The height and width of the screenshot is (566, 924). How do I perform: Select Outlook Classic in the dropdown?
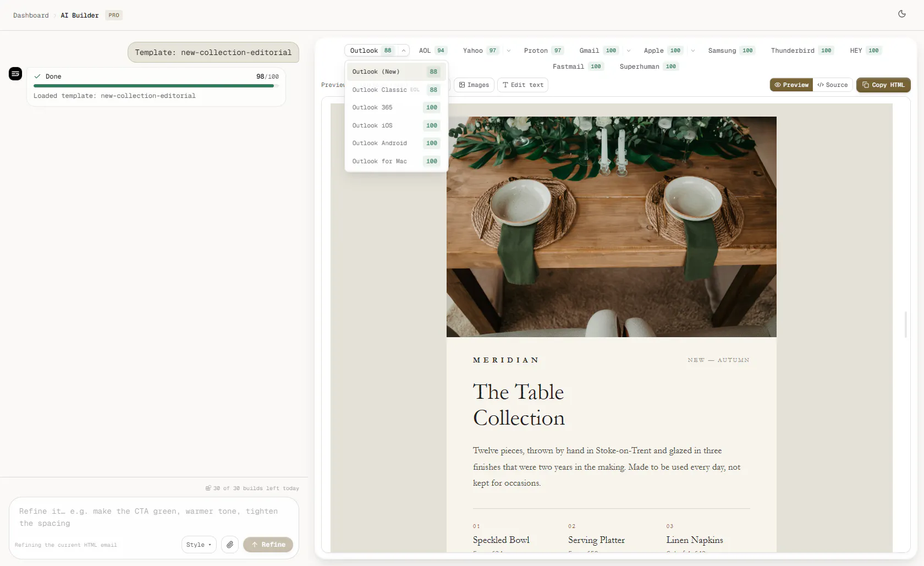[x=396, y=90]
